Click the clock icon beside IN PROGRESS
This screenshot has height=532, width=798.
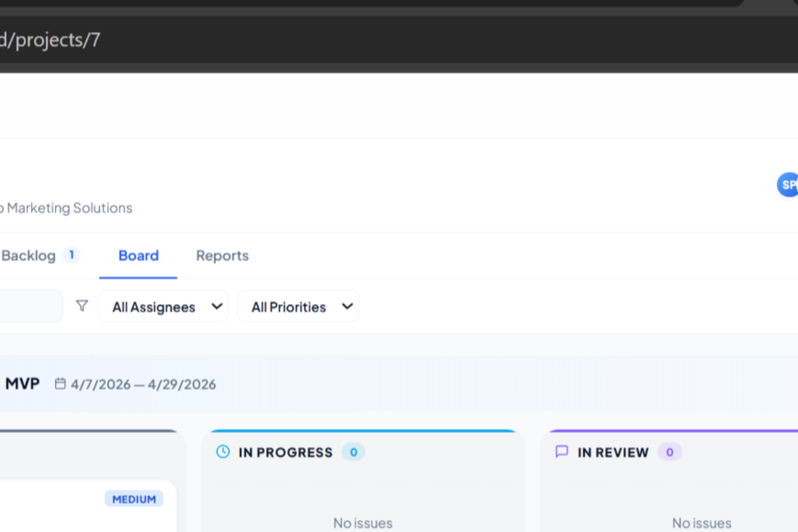point(223,452)
